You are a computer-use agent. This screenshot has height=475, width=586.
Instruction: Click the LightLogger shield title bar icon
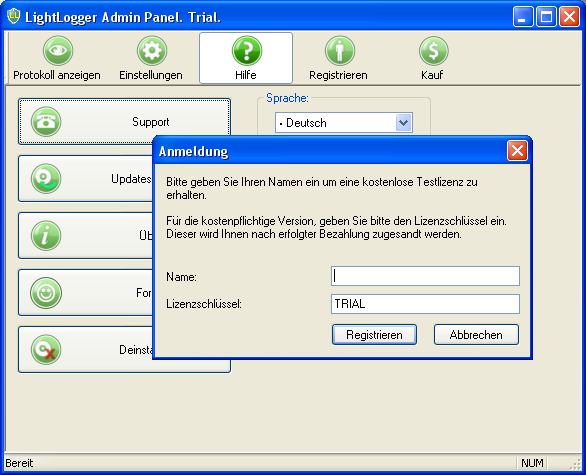pyautogui.click(x=13, y=16)
